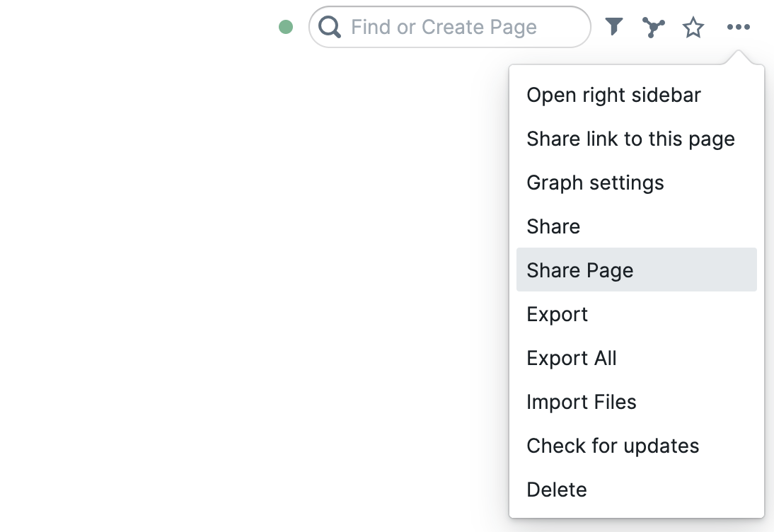Viewport: 774px width, 532px height.
Task: Open the graph overview icon
Action: click(654, 28)
